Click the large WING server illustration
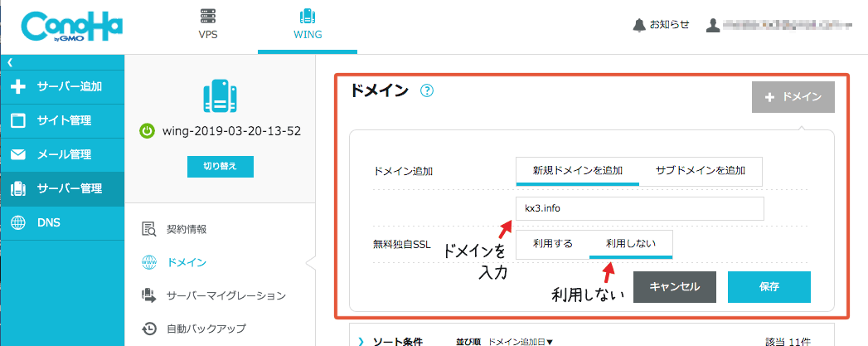Image resolution: width=868 pixels, height=346 pixels. pos(220,96)
